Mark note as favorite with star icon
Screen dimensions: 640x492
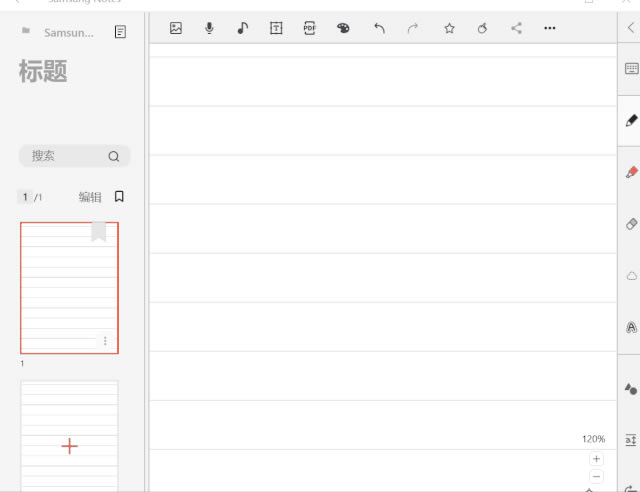click(449, 28)
